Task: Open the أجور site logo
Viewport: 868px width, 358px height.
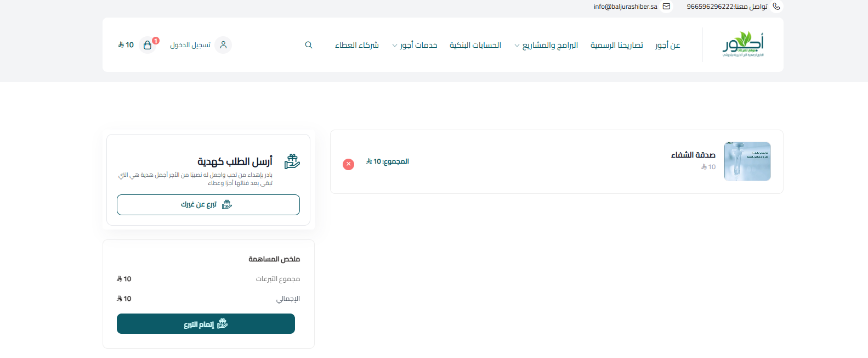Action: (x=743, y=44)
